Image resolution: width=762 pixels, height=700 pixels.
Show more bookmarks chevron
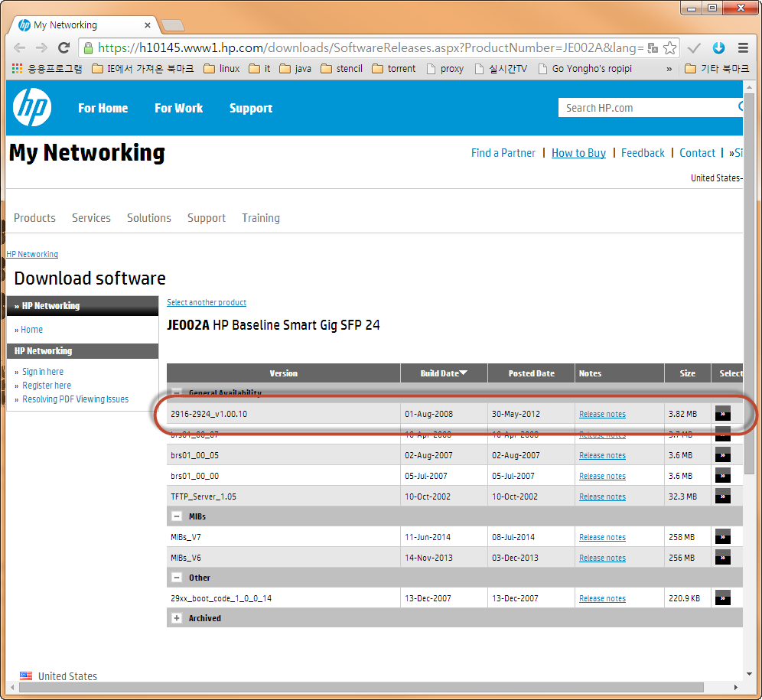pyautogui.click(x=669, y=69)
